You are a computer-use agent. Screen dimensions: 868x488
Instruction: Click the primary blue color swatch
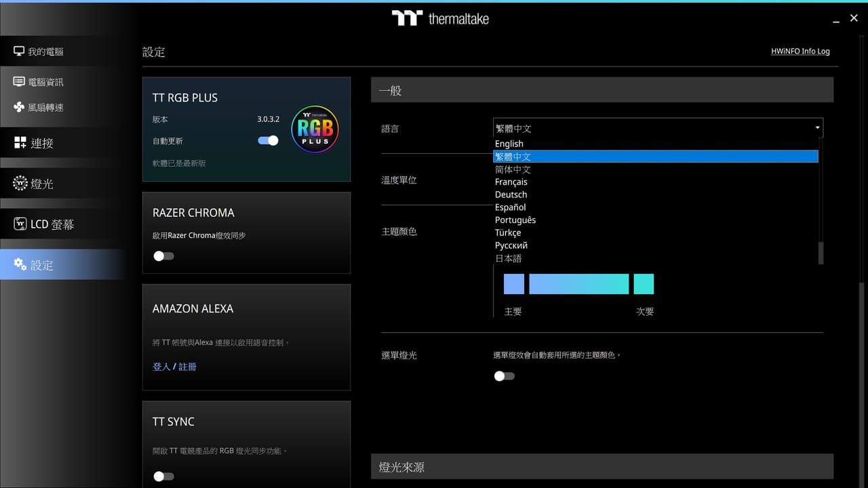514,284
